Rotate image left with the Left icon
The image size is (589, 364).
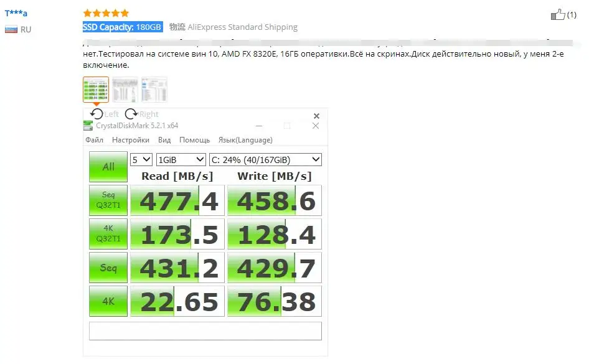[x=97, y=114]
